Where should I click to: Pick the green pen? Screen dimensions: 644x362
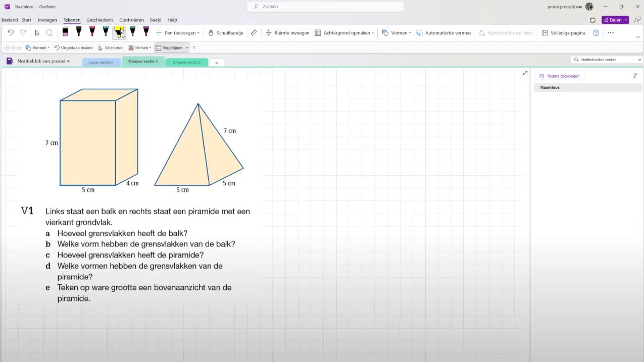point(132,32)
